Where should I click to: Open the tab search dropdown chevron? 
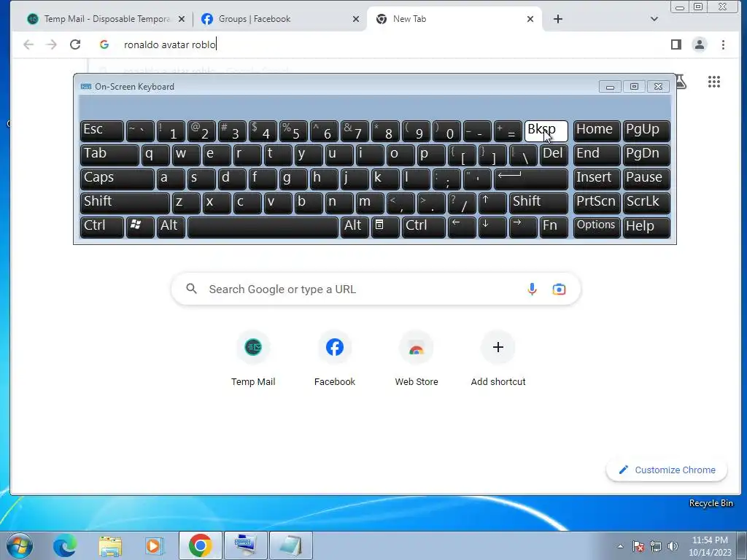point(654,19)
